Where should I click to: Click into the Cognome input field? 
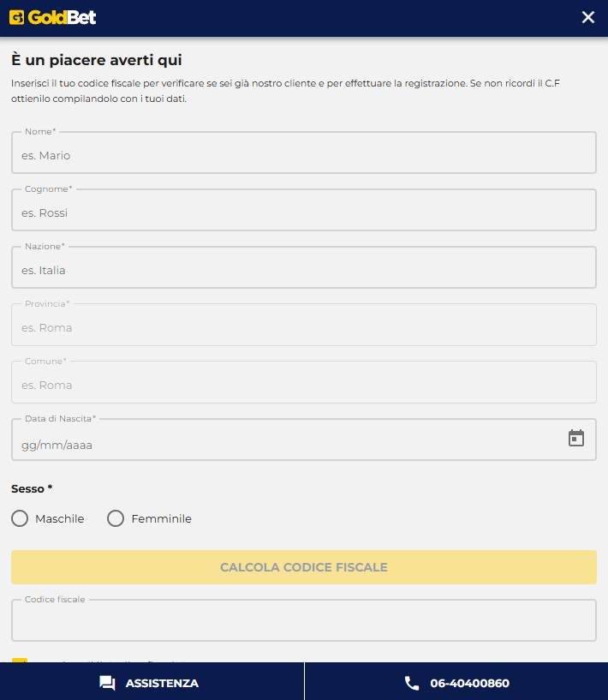click(x=304, y=209)
